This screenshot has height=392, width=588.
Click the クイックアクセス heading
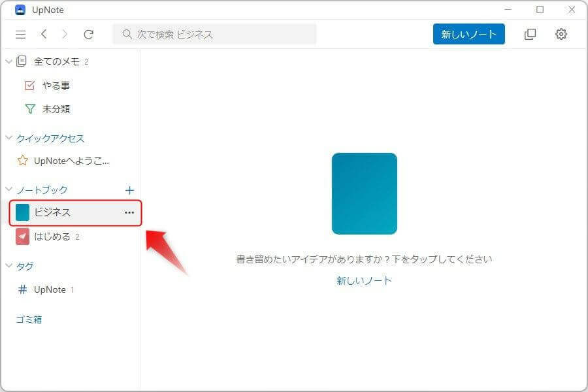pyautogui.click(x=50, y=139)
